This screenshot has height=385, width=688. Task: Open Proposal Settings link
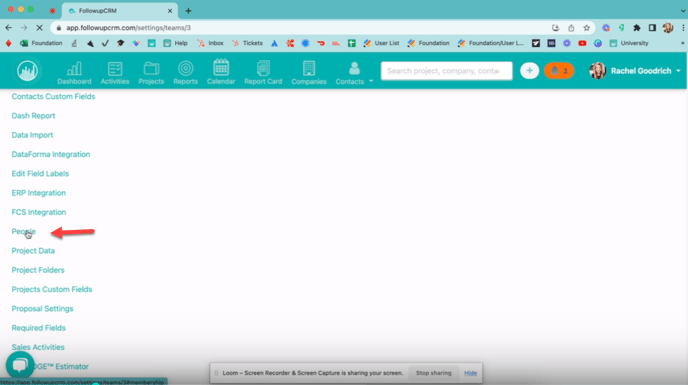point(42,309)
